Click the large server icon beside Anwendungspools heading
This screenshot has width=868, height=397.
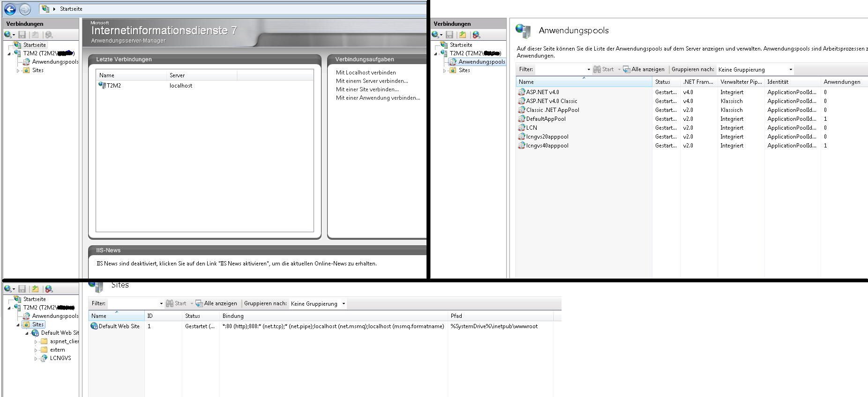pyautogui.click(x=523, y=31)
